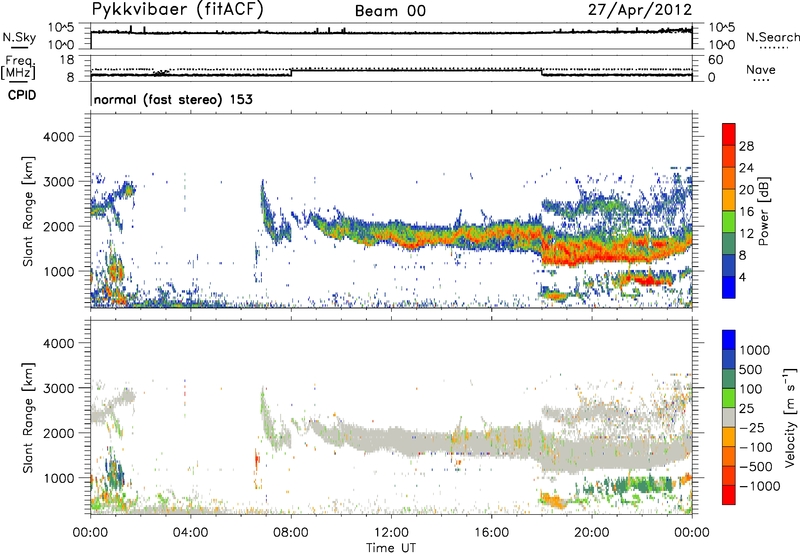Click the 'Freq. [MHz]' axis label

pyautogui.click(x=18, y=68)
